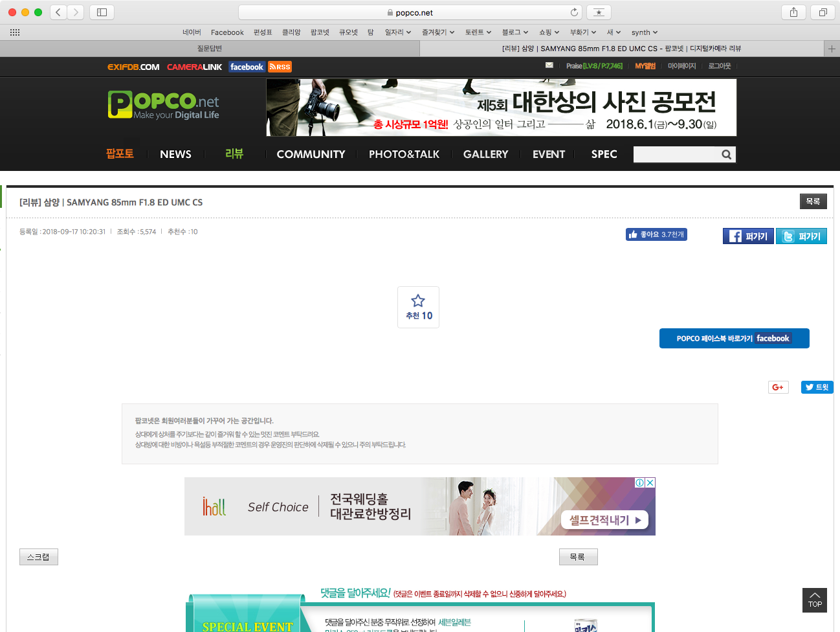Open the PHOTO&TALK menu

pos(404,154)
